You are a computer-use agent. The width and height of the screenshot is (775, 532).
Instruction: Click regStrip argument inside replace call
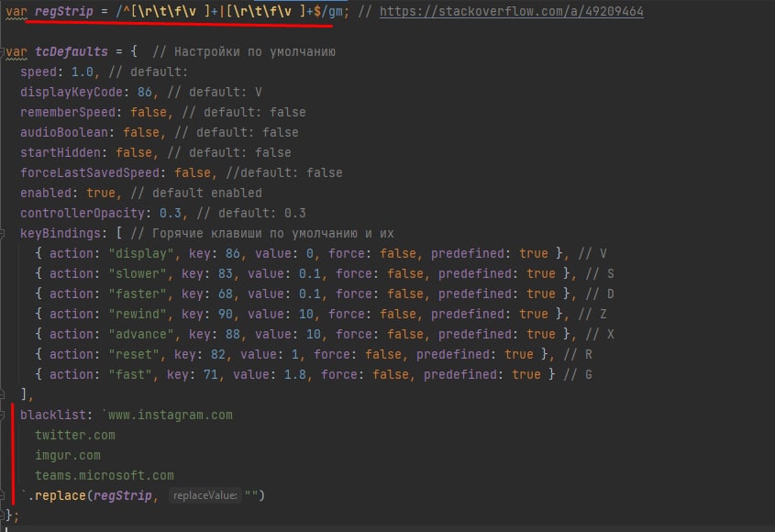pos(123,495)
